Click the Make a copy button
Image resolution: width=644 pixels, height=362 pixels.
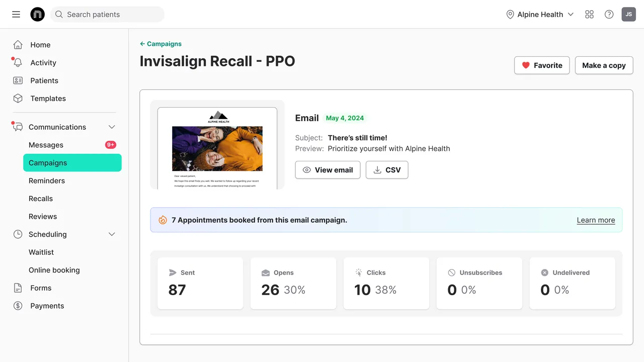[604, 65]
